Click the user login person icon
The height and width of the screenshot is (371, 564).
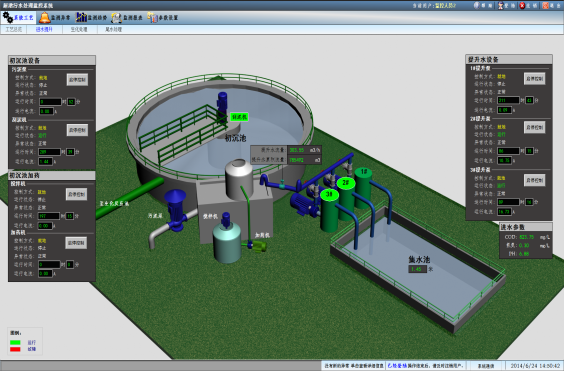501,5
